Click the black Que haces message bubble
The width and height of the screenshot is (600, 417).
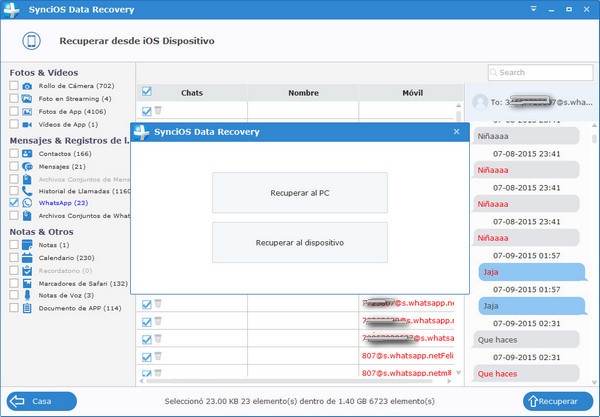(x=527, y=340)
